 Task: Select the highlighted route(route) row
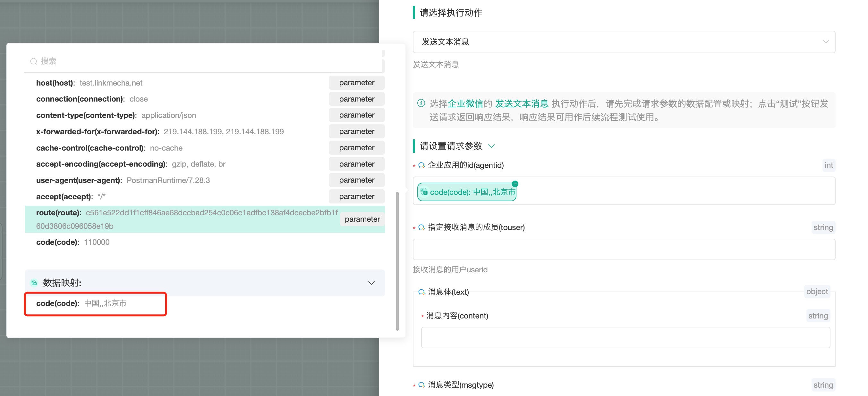(205, 219)
